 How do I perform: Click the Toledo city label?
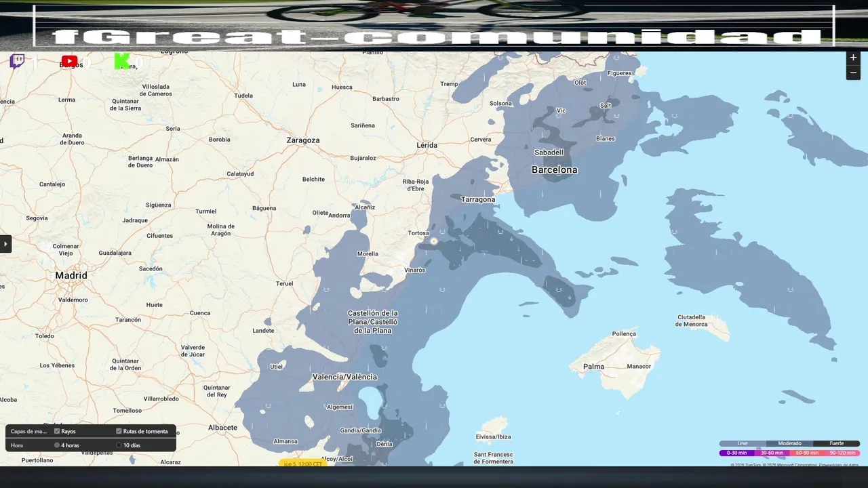point(45,336)
